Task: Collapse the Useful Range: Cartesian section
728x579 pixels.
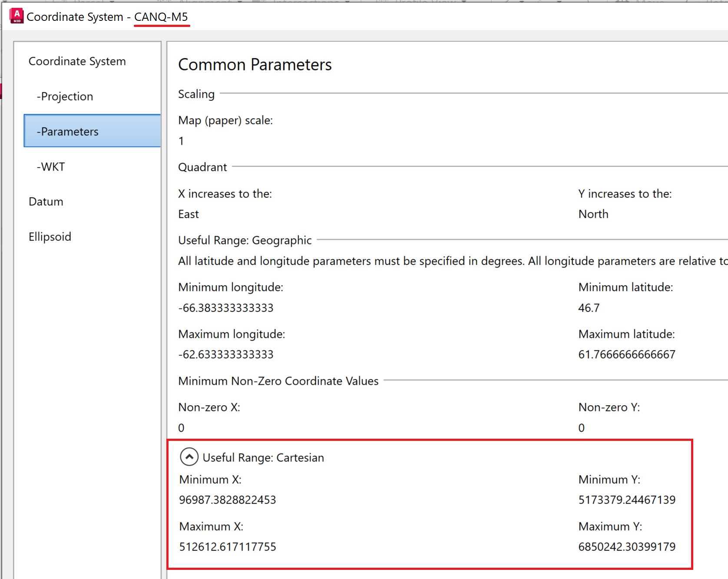Action: (189, 457)
